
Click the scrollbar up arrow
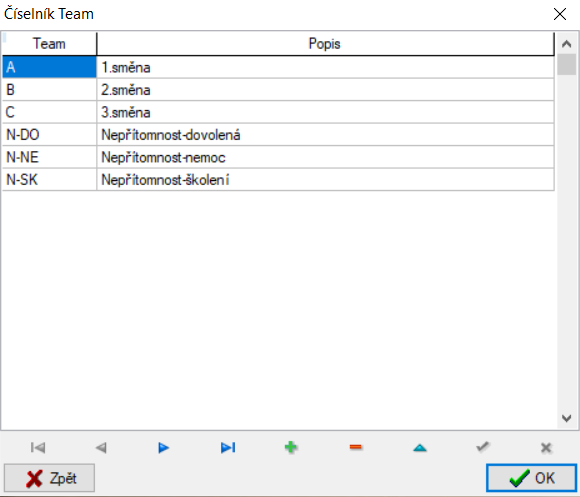(x=566, y=44)
